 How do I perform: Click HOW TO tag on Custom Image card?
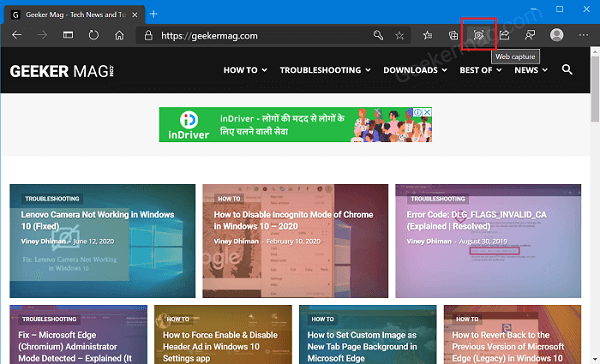(x=323, y=319)
